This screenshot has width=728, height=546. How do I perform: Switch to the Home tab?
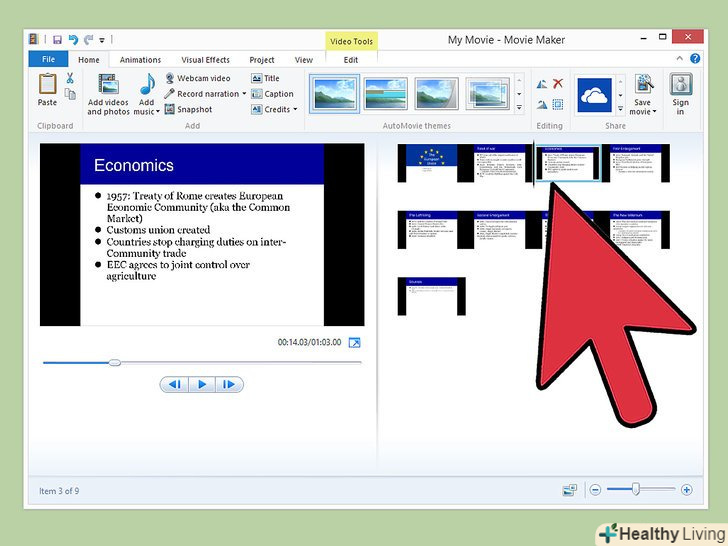pos(88,60)
